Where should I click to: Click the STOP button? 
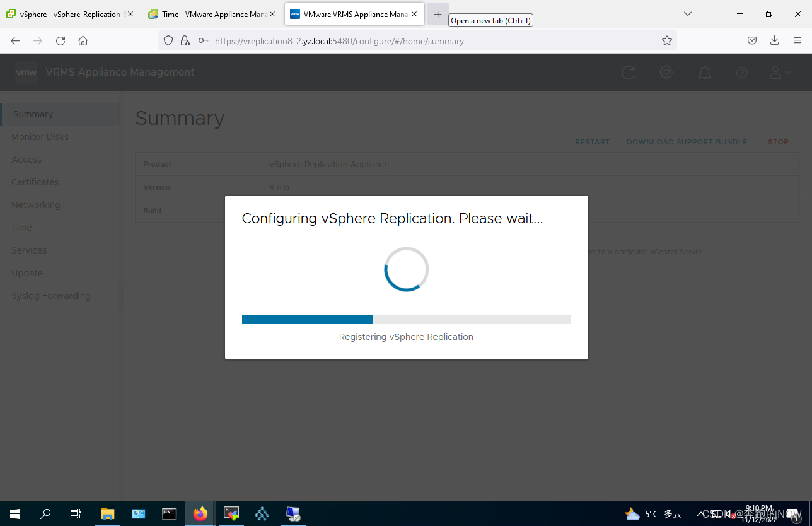pos(778,142)
